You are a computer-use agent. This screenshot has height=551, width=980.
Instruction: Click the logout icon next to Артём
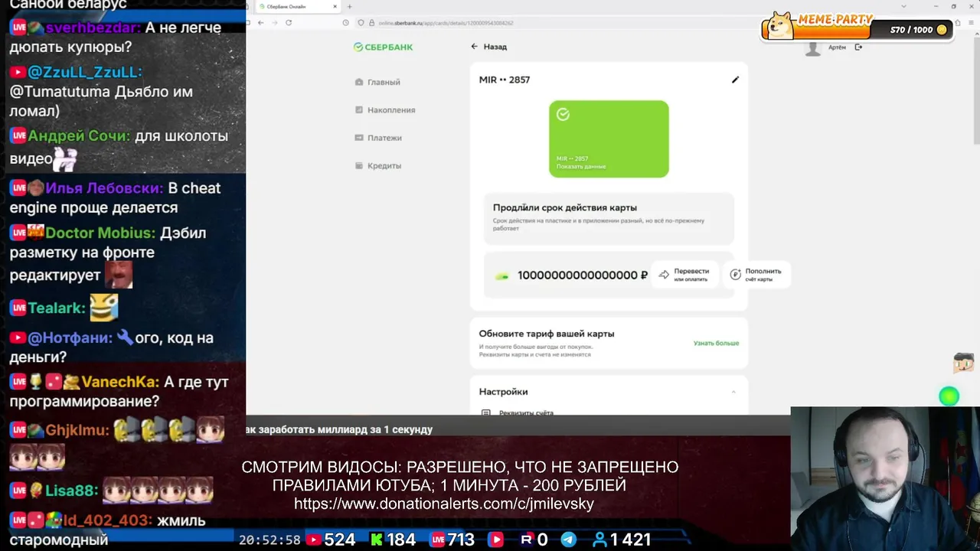point(858,47)
